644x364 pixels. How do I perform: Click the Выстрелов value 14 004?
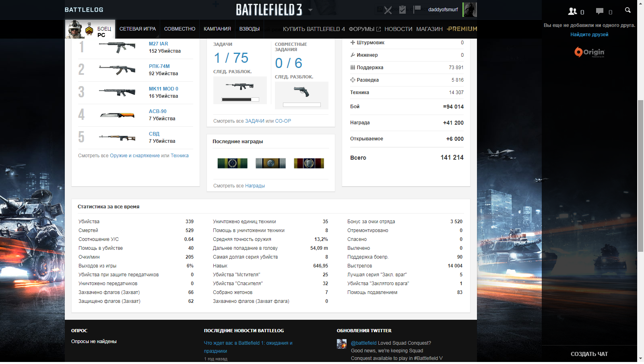(x=455, y=266)
